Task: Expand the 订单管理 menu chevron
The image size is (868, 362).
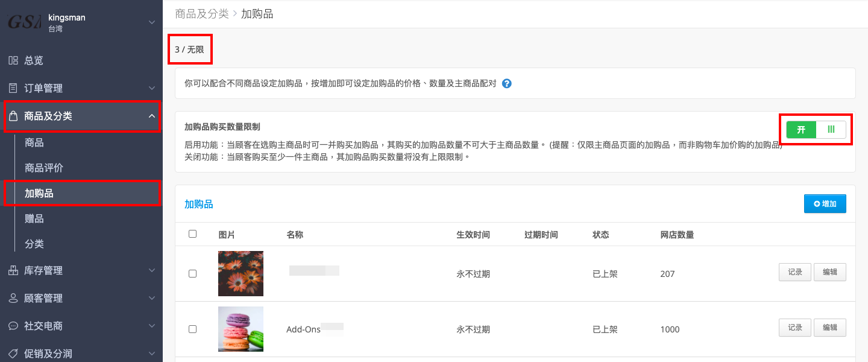Action: click(152, 88)
